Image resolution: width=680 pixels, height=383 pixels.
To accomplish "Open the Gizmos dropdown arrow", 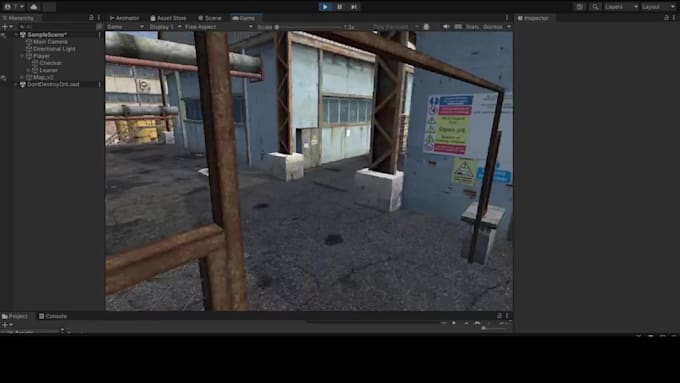I will tap(509, 27).
